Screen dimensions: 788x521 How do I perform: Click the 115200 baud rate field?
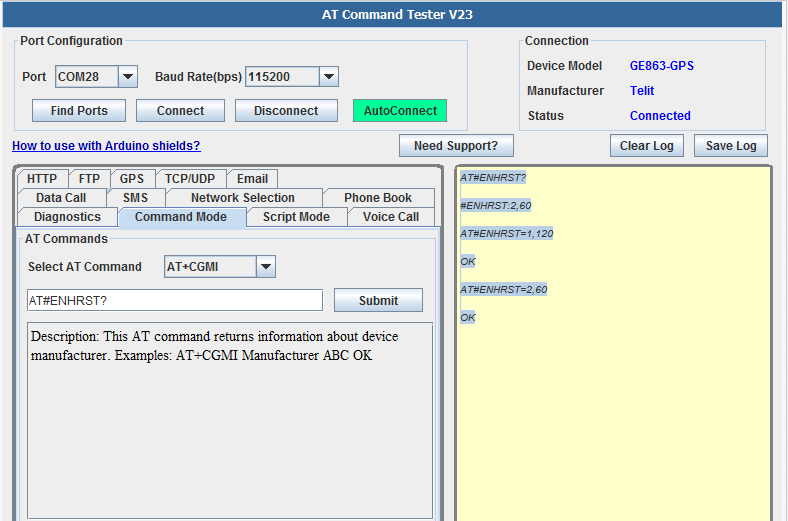click(282, 77)
